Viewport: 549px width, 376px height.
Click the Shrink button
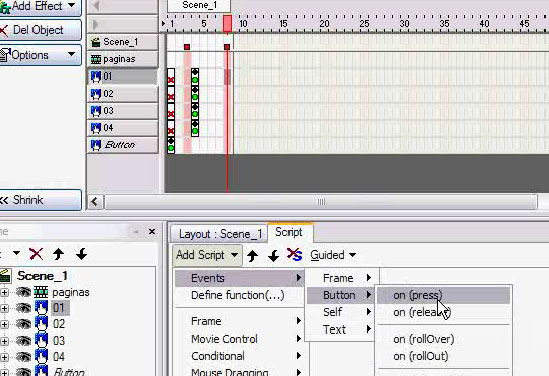click(39, 200)
